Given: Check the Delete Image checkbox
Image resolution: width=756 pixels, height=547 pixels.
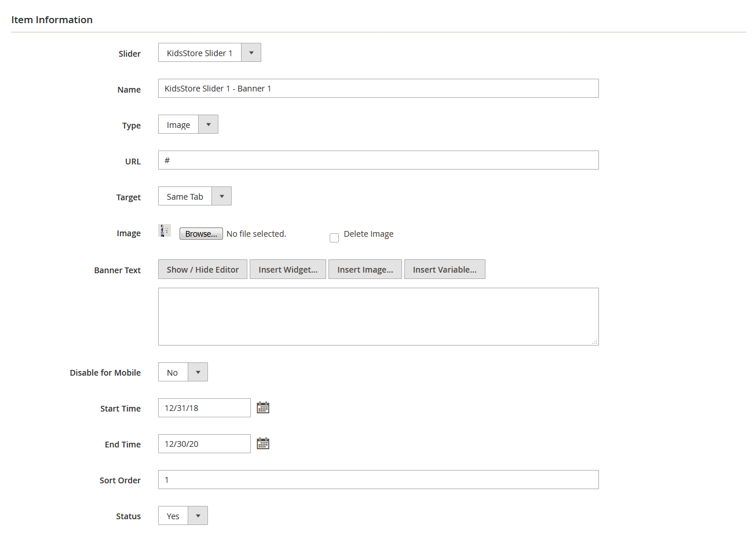Looking at the screenshot, I should coord(334,238).
